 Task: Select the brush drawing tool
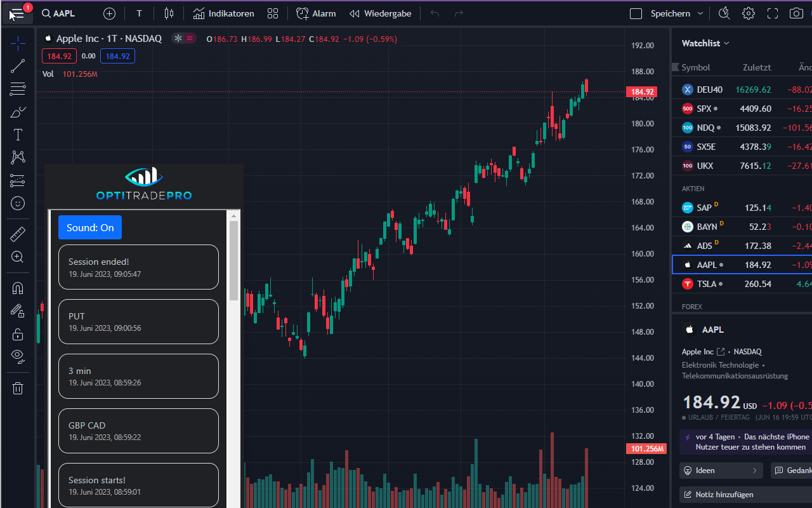click(18, 112)
